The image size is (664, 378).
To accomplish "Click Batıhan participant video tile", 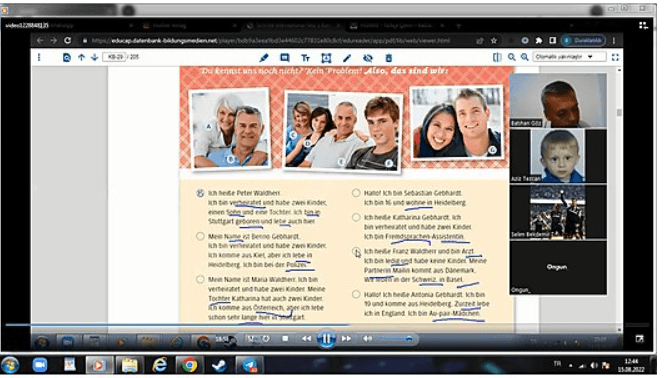I will coord(558,100).
